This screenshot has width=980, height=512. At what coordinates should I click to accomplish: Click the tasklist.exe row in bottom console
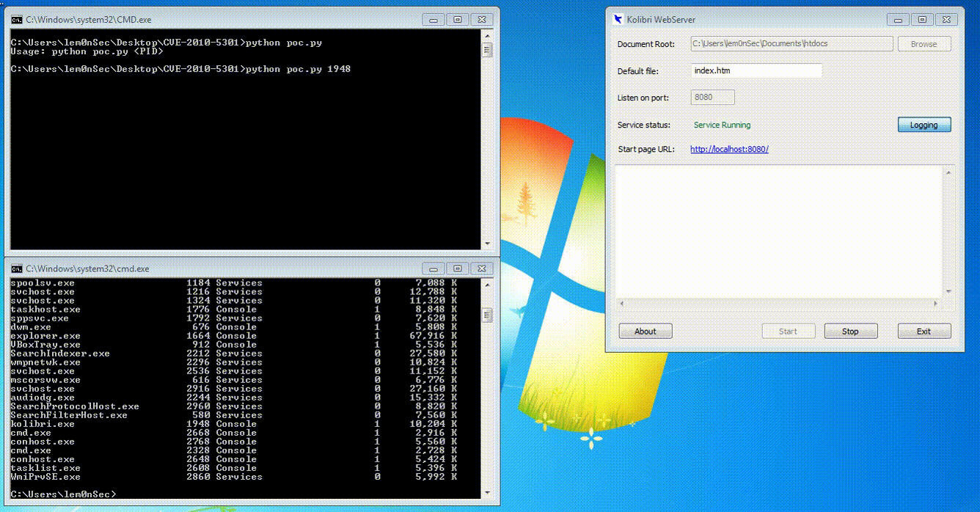[234, 468]
